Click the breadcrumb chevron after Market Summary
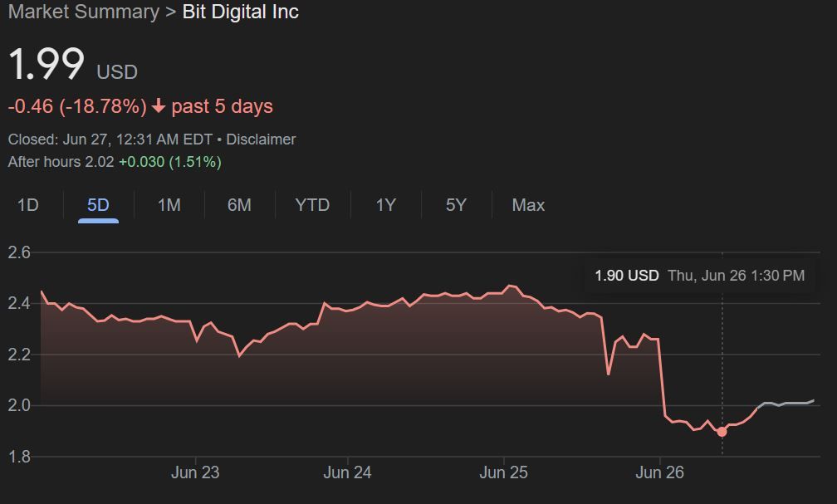This screenshot has width=837, height=504. pos(169,12)
